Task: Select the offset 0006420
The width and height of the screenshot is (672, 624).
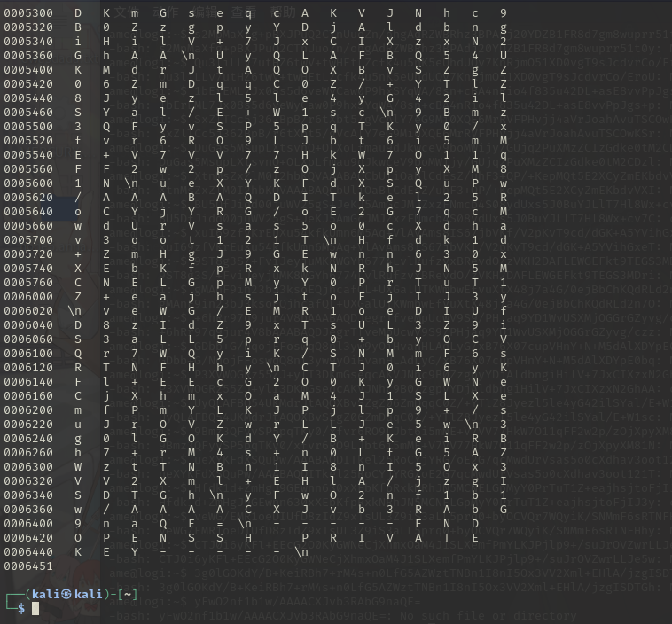Action: [x=28, y=537]
